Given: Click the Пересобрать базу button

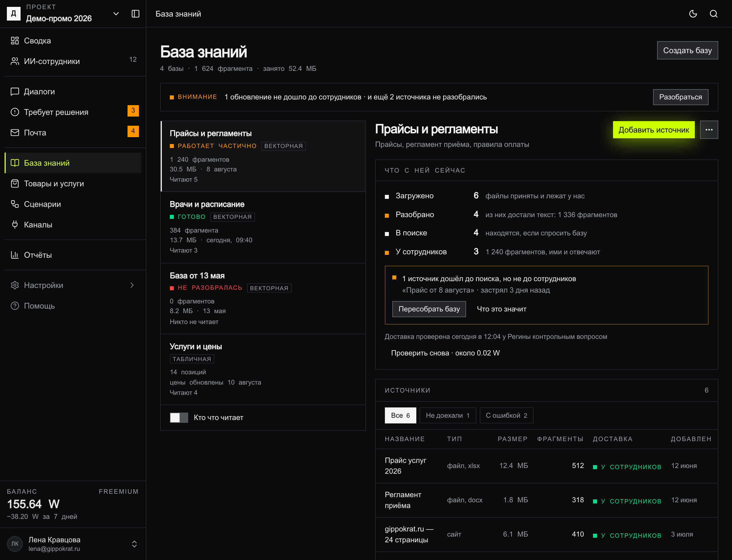Looking at the screenshot, I should [429, 309].
